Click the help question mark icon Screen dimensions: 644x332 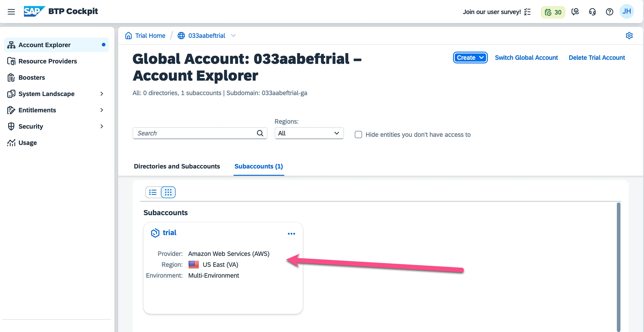(609, 12)
